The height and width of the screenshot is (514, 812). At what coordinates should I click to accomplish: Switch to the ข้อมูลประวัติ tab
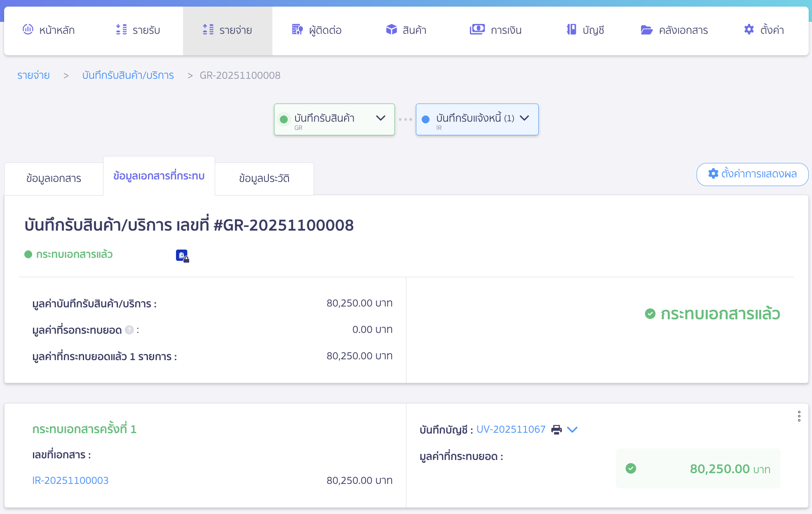click(x=264, y=178)
